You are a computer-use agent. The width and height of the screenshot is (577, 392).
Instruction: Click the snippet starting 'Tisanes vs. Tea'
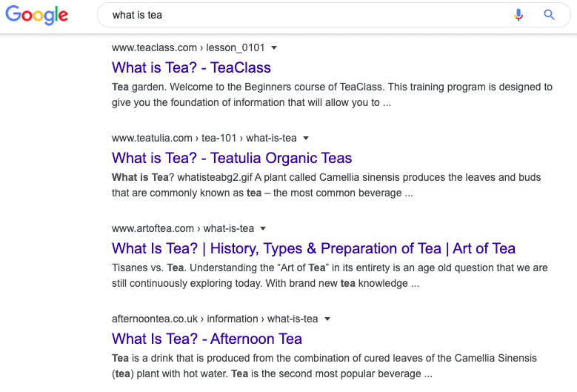click(330, 276)
